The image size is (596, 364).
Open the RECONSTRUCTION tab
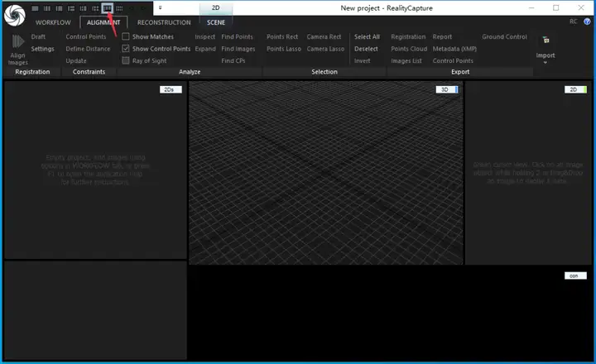pyautogui.click(x=164, y=22)
